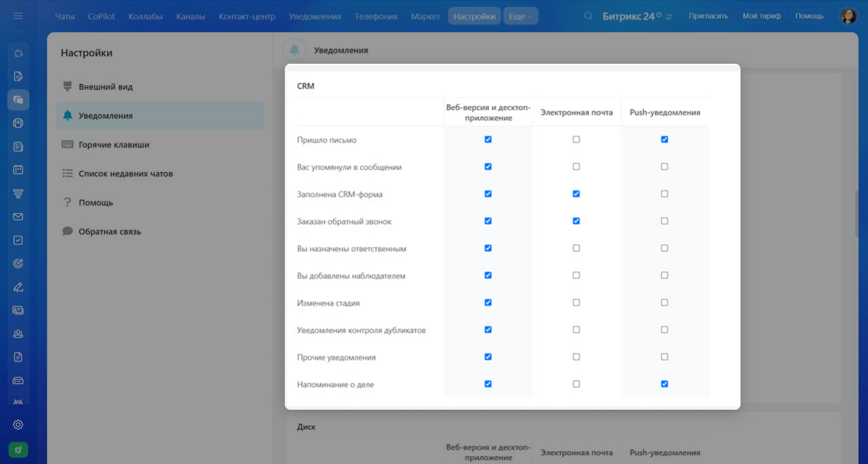Open the hamburger menu in top-left corner
This screenshot has width=868, height=464.
pos(18,16)
